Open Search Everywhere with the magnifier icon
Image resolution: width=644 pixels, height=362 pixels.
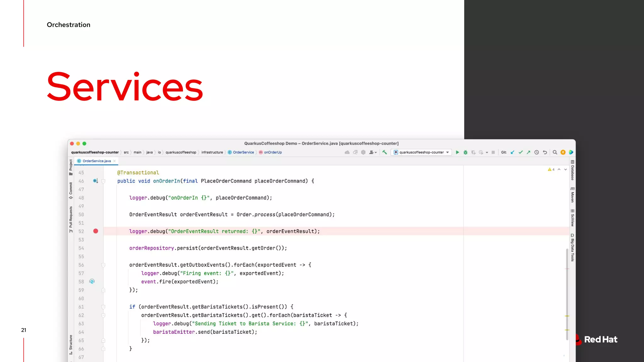point(555,152)
